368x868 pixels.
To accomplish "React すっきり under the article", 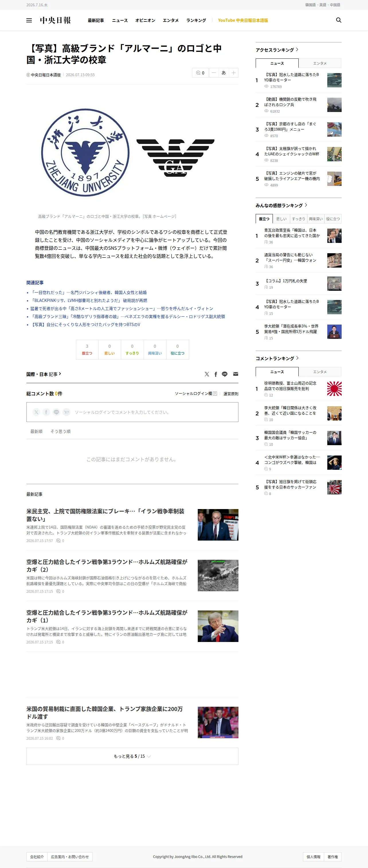I will (x=132, y=349).
